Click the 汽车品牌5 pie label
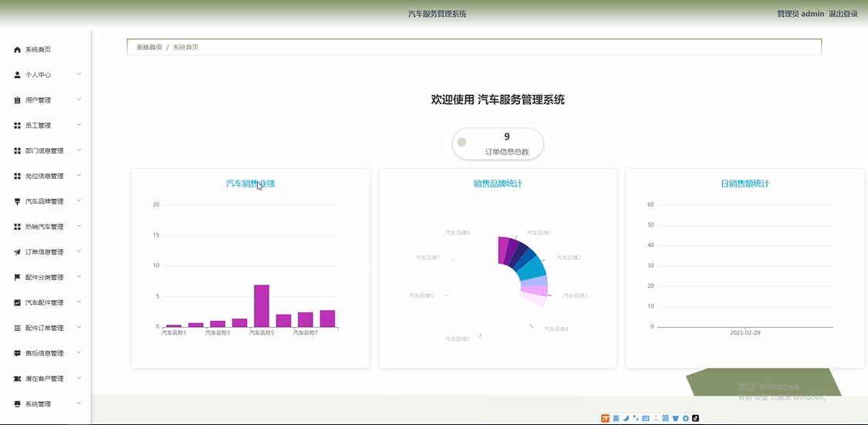The image size is (868, 425). 458,339
